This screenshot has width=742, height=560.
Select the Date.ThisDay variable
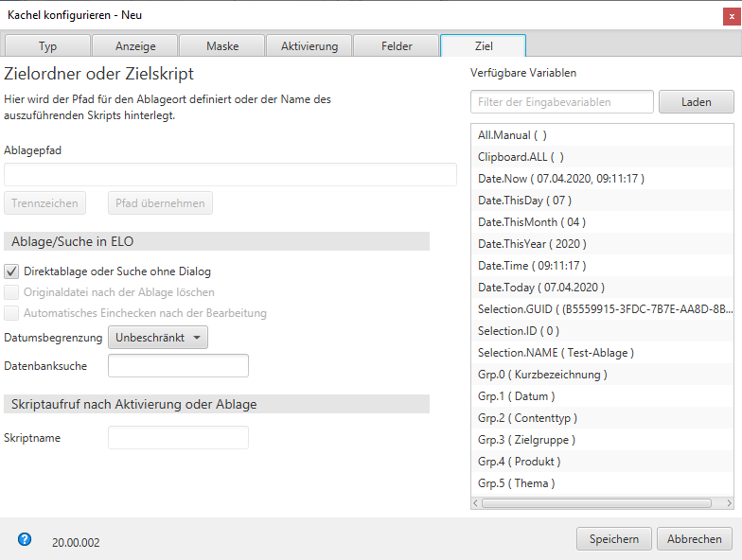pos(602,201)
